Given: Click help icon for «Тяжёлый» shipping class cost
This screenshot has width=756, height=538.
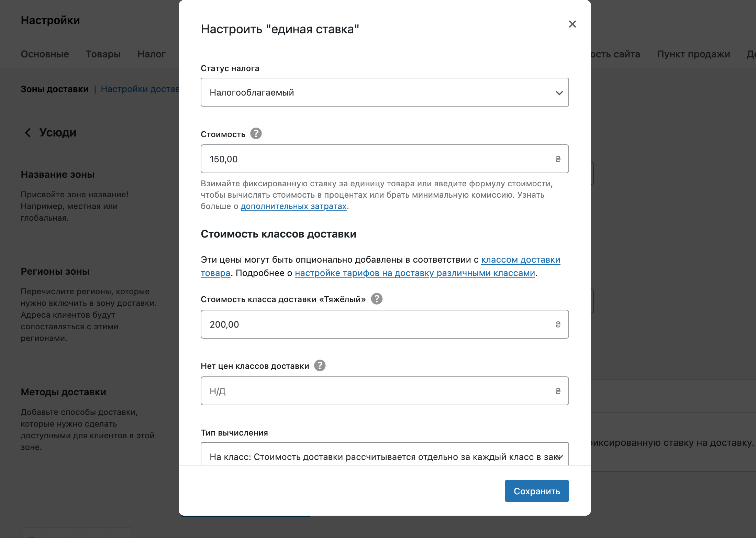Looking at the screenshot, I should [x=377, y=299].
